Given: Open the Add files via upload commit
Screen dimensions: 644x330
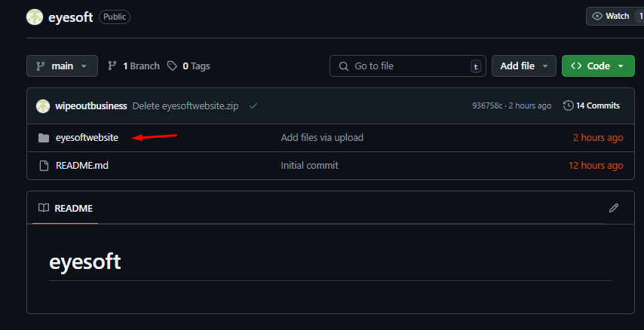Looking at the screenshot, I should pos(322,137).
